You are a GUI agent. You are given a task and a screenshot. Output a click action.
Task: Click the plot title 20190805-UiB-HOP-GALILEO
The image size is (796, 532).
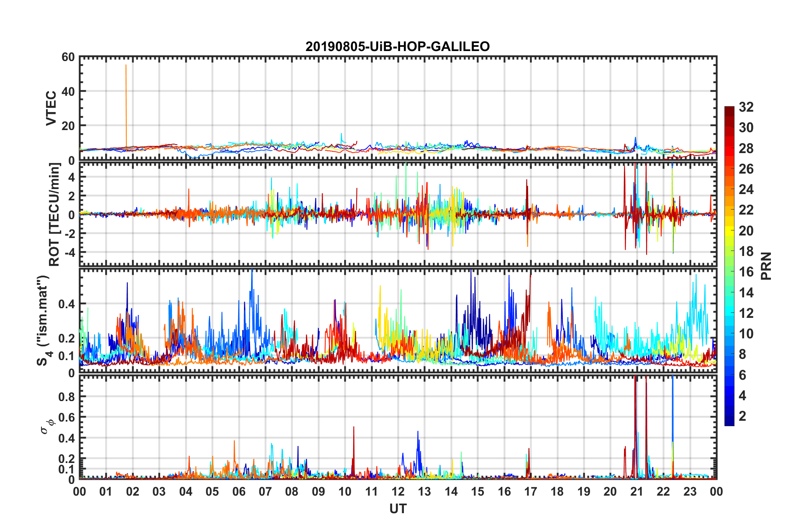click(397, 46)
